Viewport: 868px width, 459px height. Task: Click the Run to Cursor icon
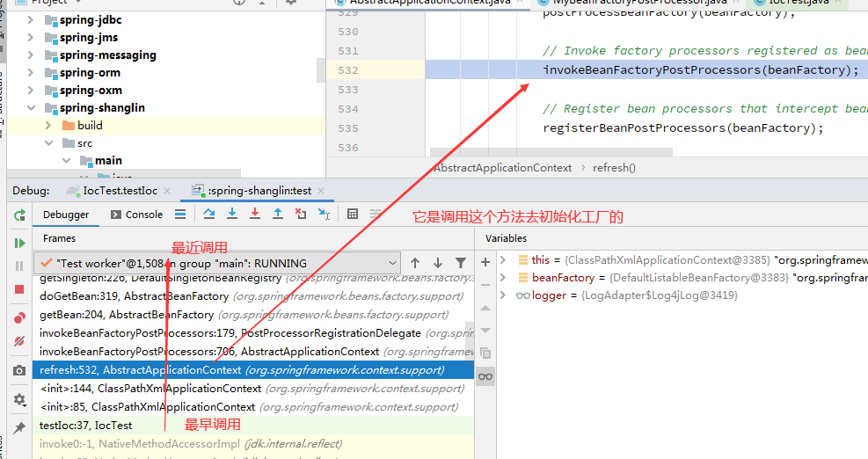point(324,214)
